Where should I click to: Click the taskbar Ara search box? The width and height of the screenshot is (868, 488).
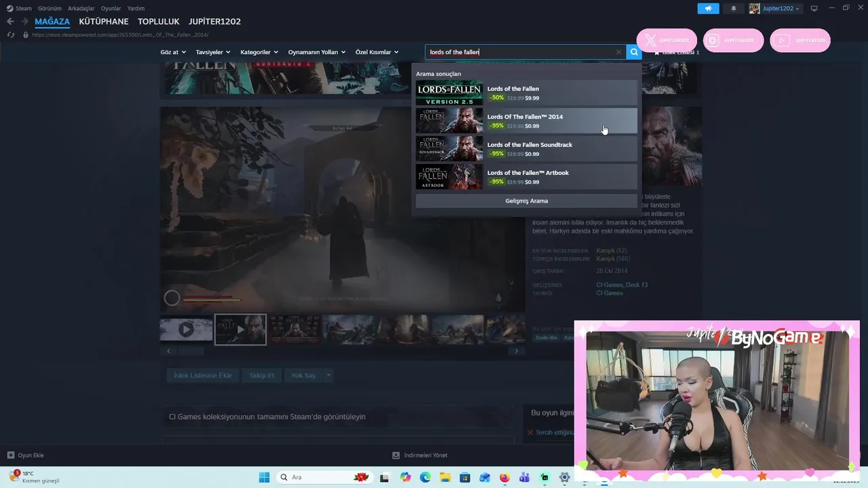point(324,477)
